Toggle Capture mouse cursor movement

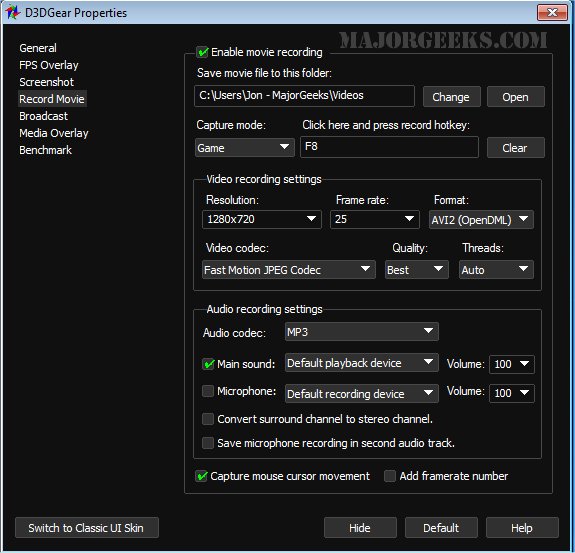[x=201, y=476]
